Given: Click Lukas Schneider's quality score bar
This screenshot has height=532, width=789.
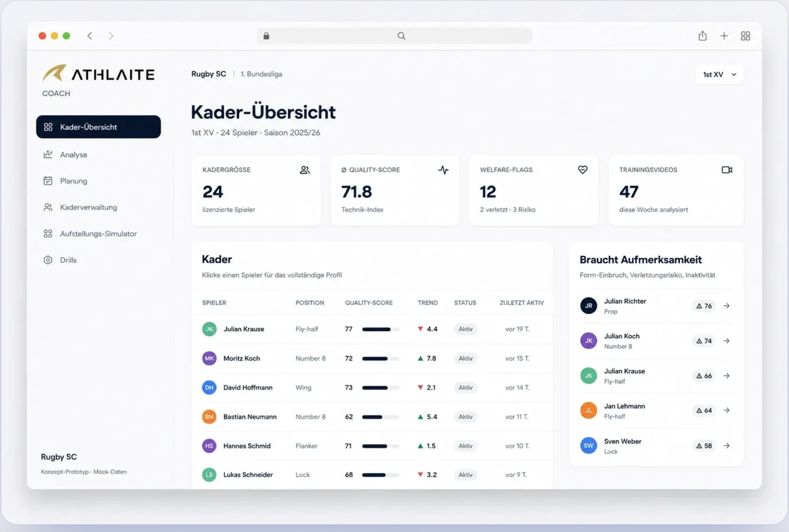Looking at the screenshot, I should pos(381,475).
